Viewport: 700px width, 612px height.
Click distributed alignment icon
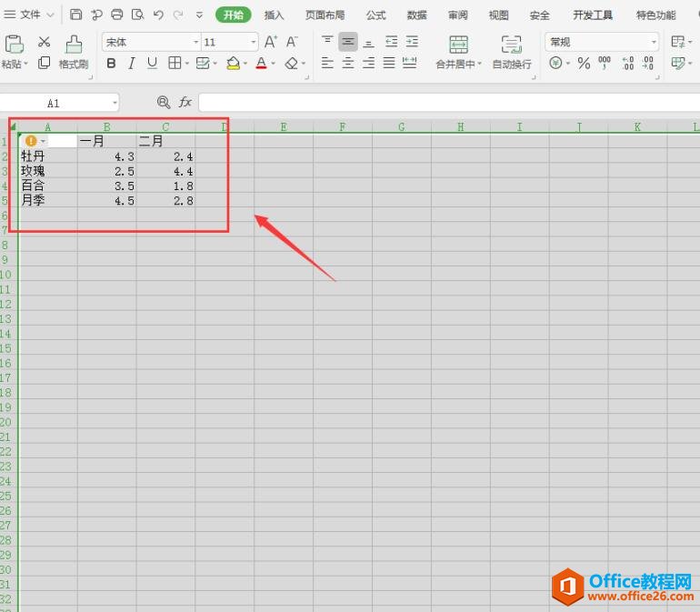(x=409, y=63)
